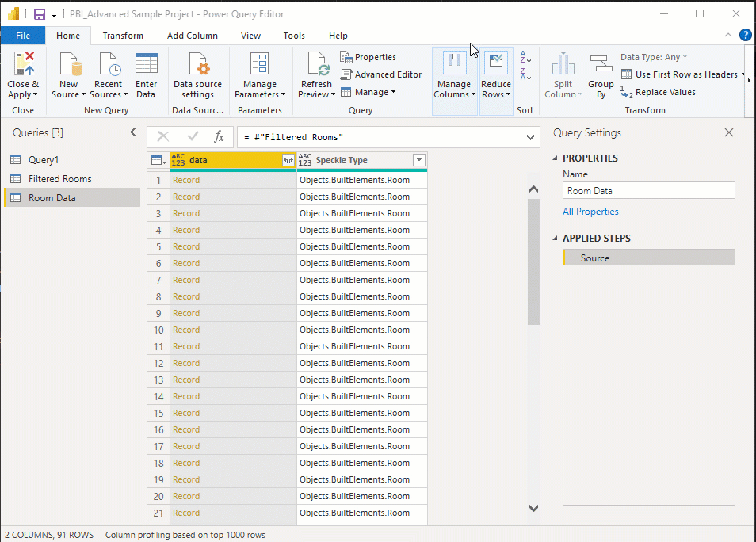Click the query Name input field
The image size is (756, 542).
(x=648, y=191)
